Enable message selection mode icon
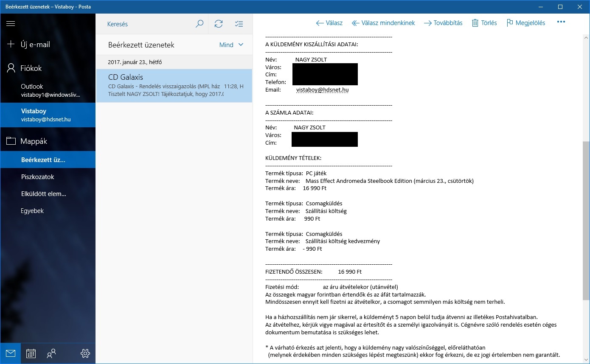 pyautogui.click(x=239, y=24)
